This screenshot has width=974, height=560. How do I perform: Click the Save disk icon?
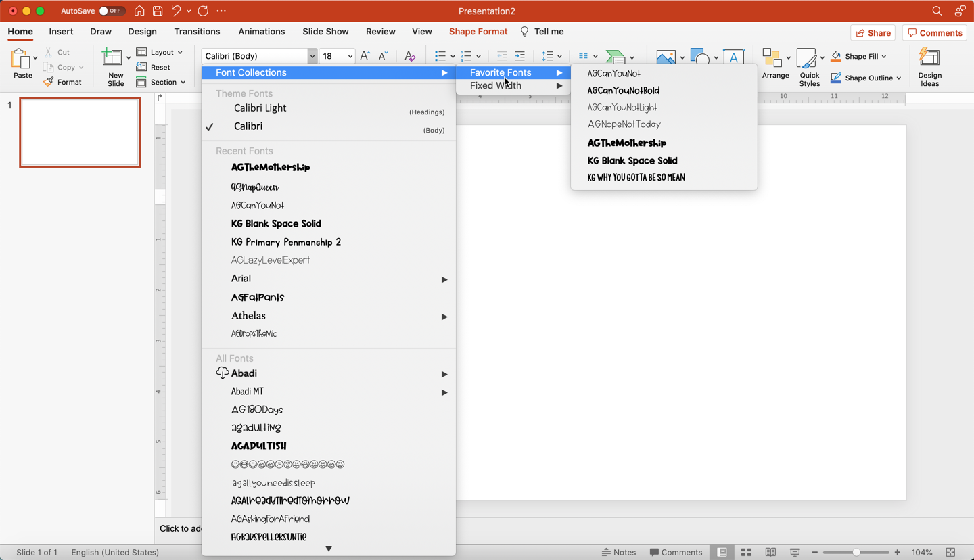pyautogui.click(x=158, y=11)
